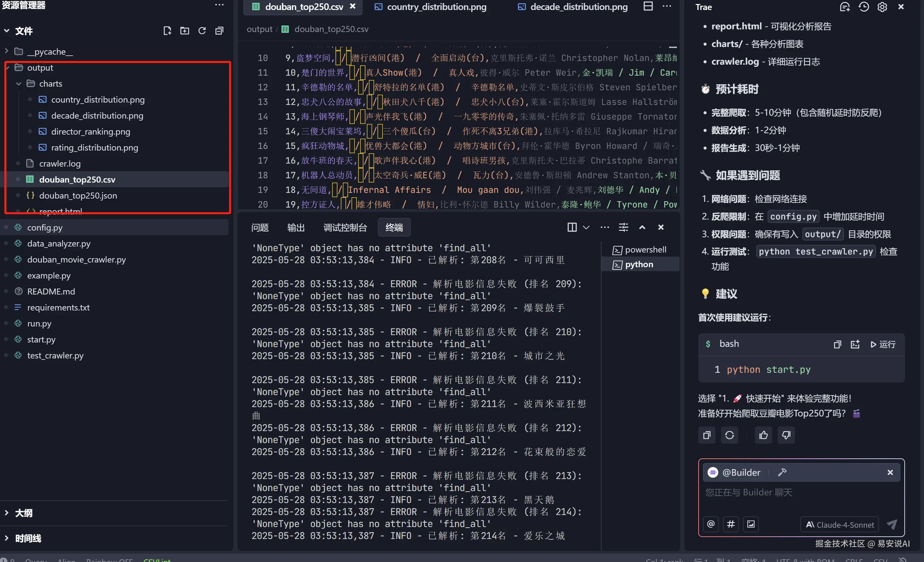Open chat history in Trae panel

[x=864, y=7]
